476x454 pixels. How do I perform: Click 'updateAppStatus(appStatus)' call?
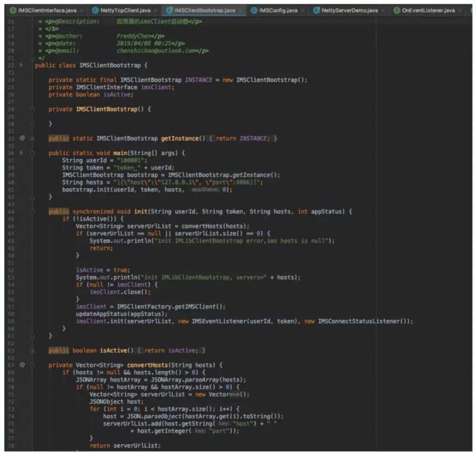(x=121, y=313)
